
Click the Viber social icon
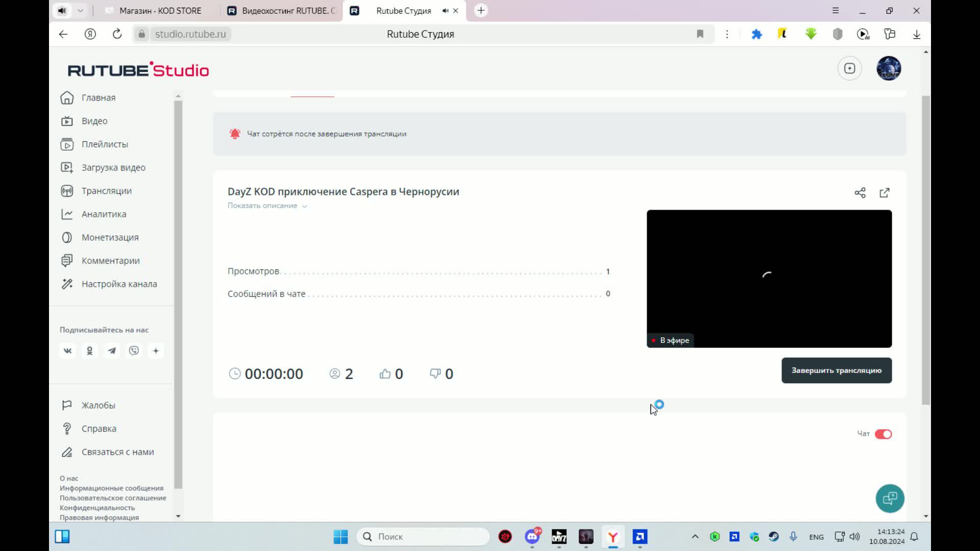pos(134,350)
